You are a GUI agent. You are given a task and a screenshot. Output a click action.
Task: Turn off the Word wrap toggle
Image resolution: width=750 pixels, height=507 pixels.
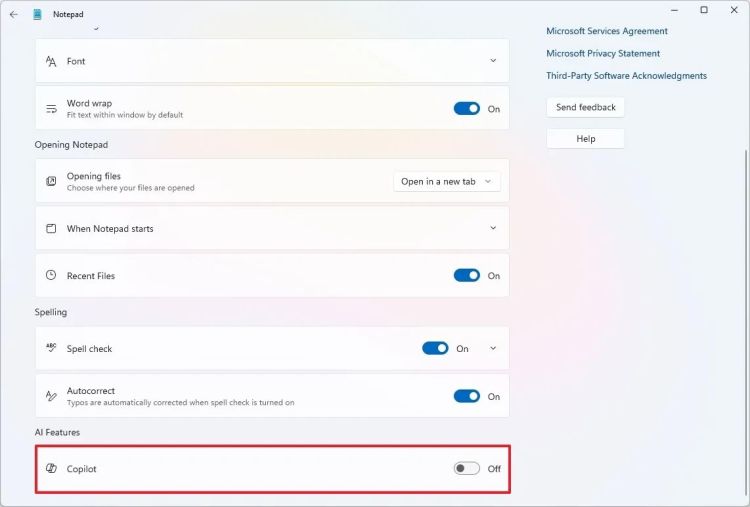click(466, 109)
